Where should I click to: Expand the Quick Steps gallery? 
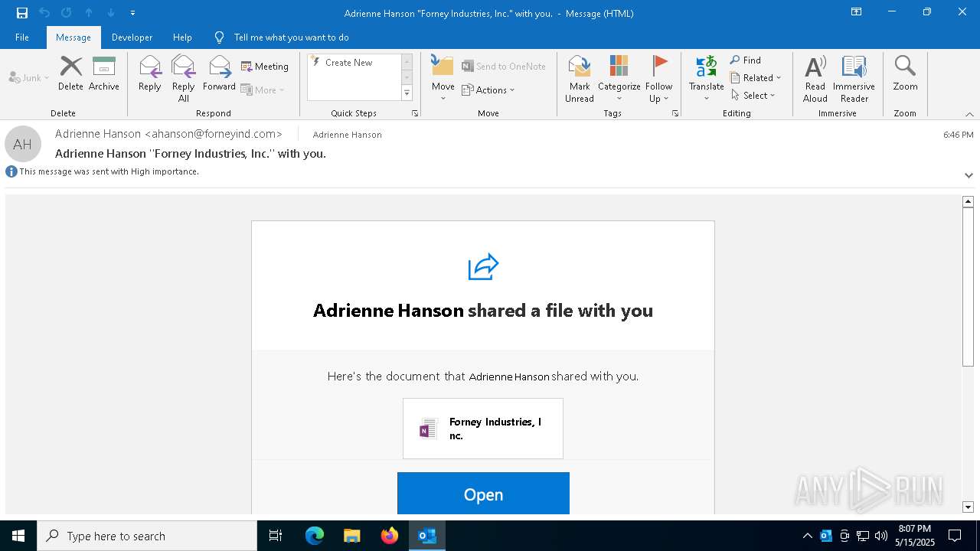point(407,93)
